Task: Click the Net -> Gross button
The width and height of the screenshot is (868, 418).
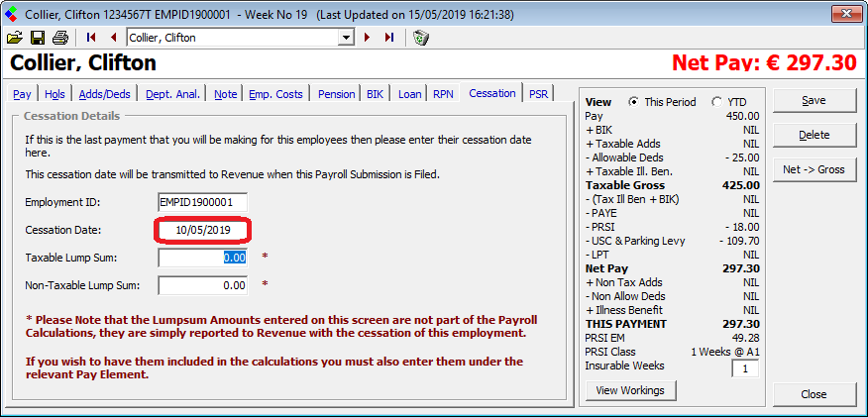Action: (x=813, y=169)
